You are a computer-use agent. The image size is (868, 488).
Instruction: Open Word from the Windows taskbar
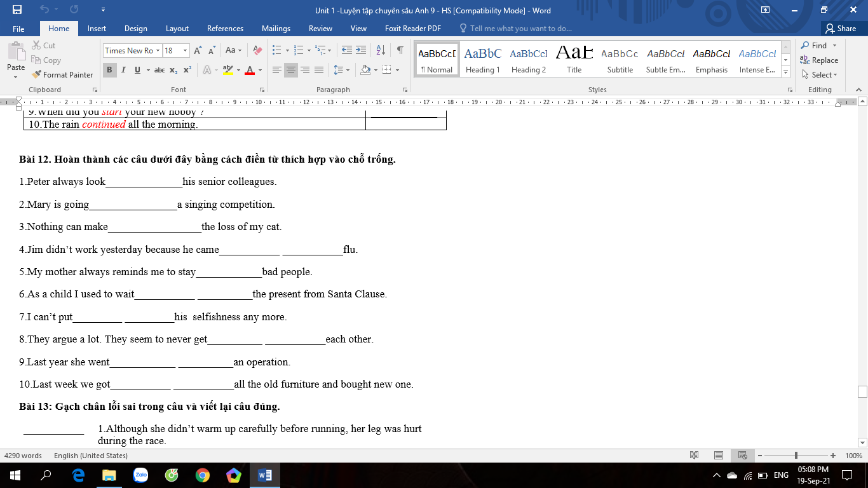click(x=265, y=475)
